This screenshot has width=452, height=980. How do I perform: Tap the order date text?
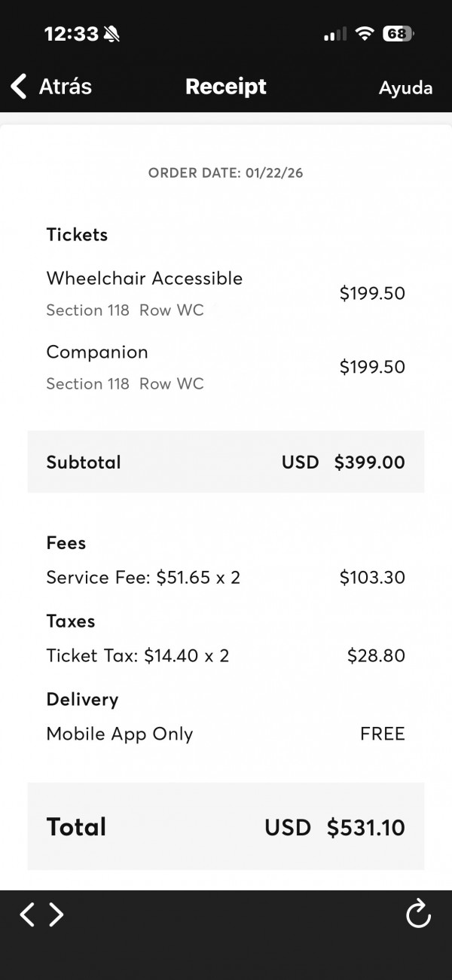(x=225, y=173)
